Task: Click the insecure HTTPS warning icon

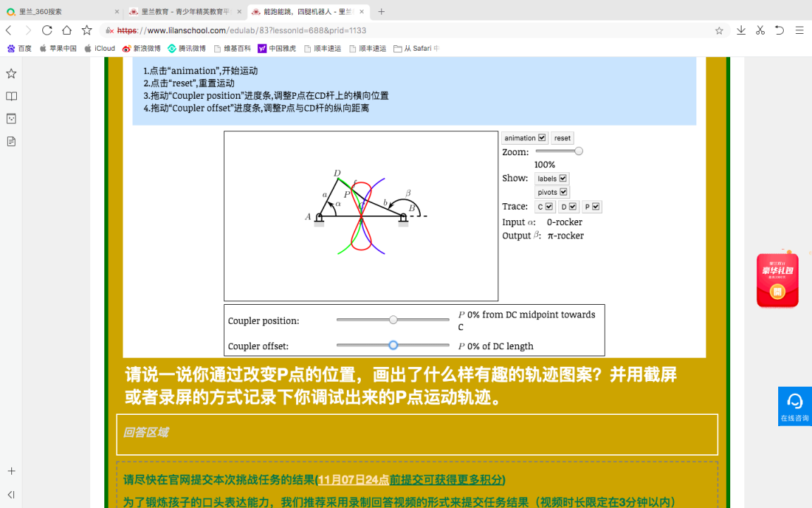Action: 109,30
